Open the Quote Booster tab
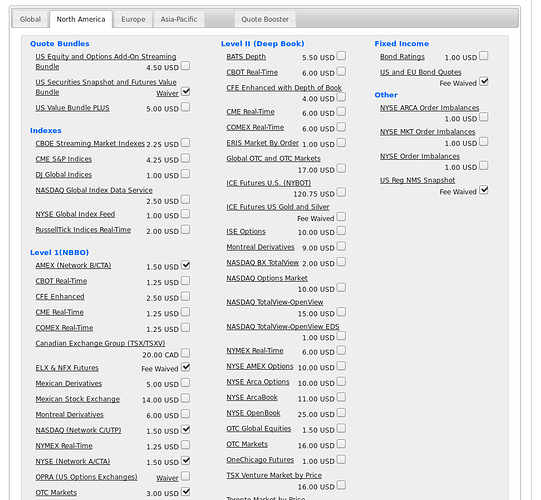This screenshot has height=500, width=541. (x=265, y=19)
